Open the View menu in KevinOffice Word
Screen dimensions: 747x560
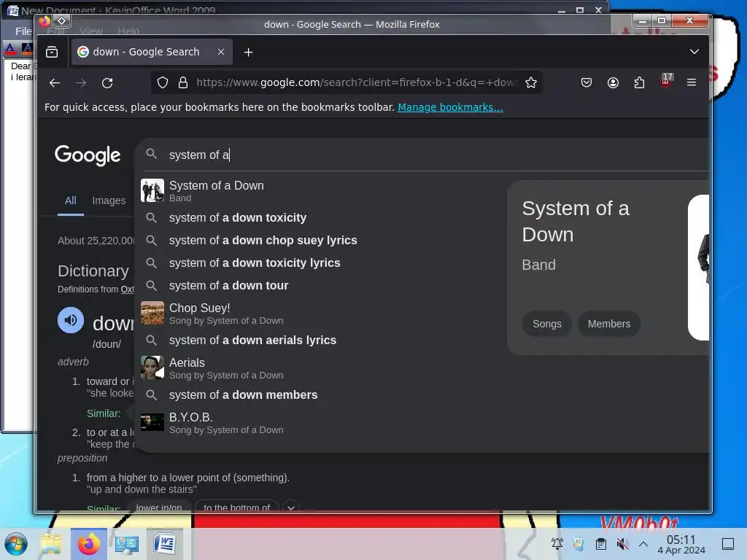[91, 31]
